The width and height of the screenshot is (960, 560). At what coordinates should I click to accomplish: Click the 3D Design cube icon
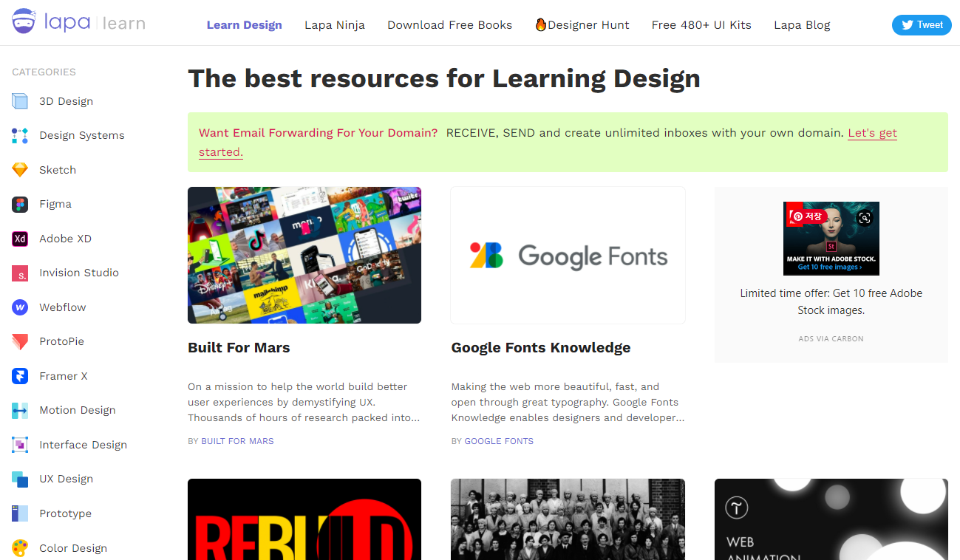(20, 101)
